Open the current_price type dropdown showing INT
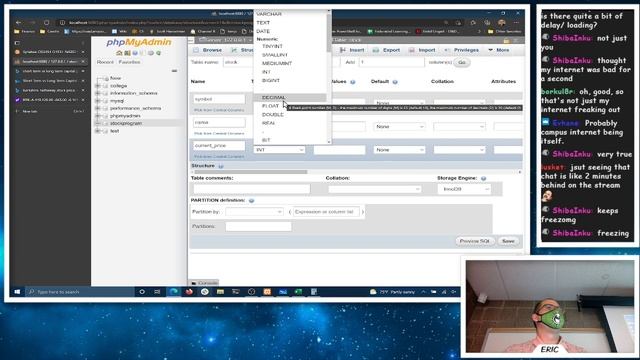The width and height of the screenshot is (640, 360). pos(279,150)
